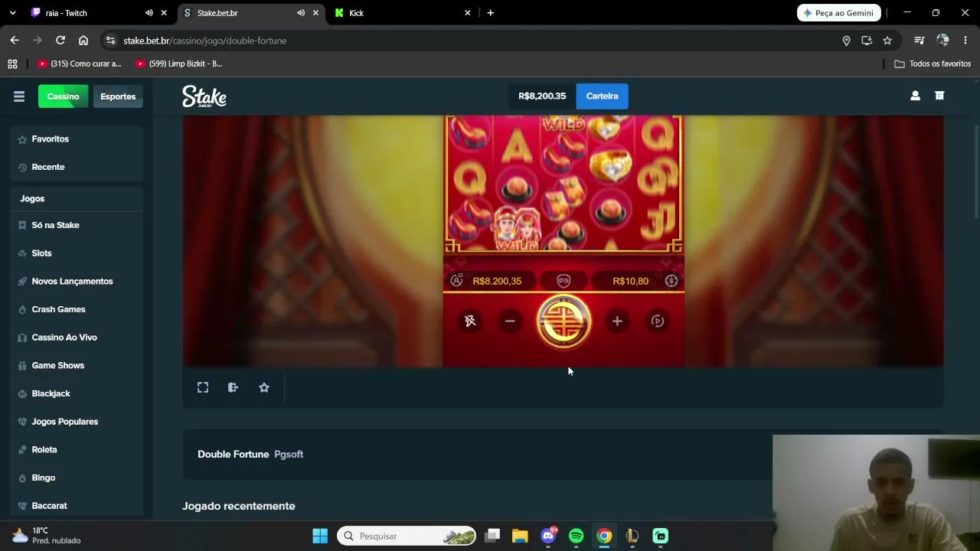This screenshot has height=551, width=980.
Task: Go back to the previous page
Action: coord(15,41)
